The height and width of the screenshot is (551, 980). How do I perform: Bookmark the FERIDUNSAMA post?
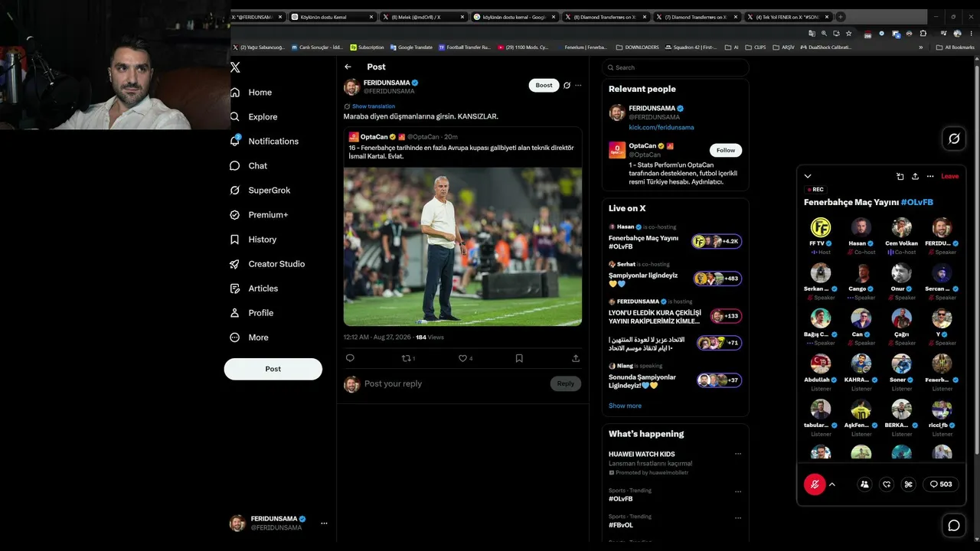pos(519,358)
